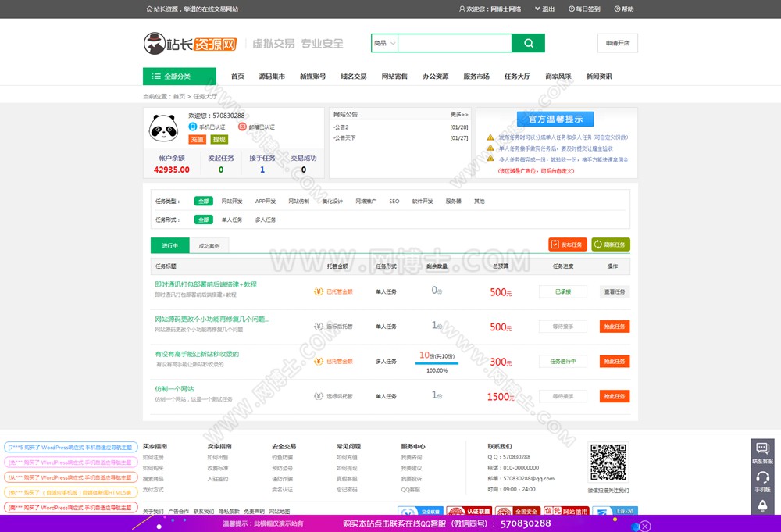Click 帮助 in the top bar
The width and height of the screenshot is (781, 532).
click(624, 9)
